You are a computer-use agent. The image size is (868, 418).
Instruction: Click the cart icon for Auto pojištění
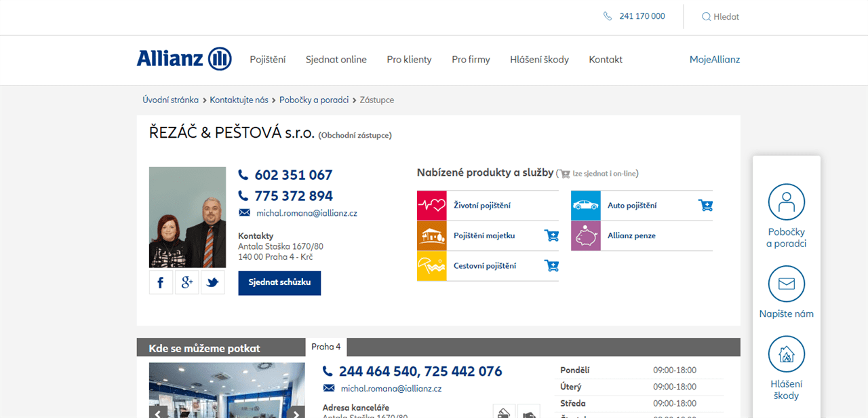pyautogui.click(x=705, y=206)
